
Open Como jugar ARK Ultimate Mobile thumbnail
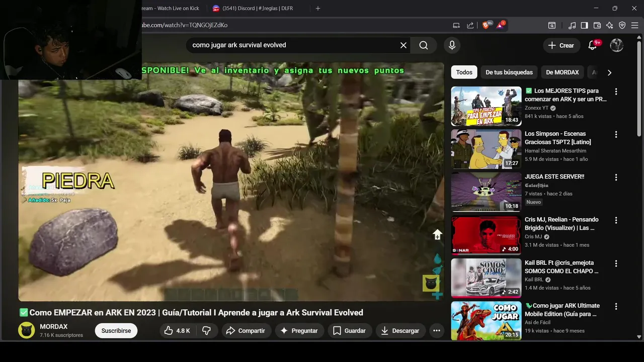(486, 321)
